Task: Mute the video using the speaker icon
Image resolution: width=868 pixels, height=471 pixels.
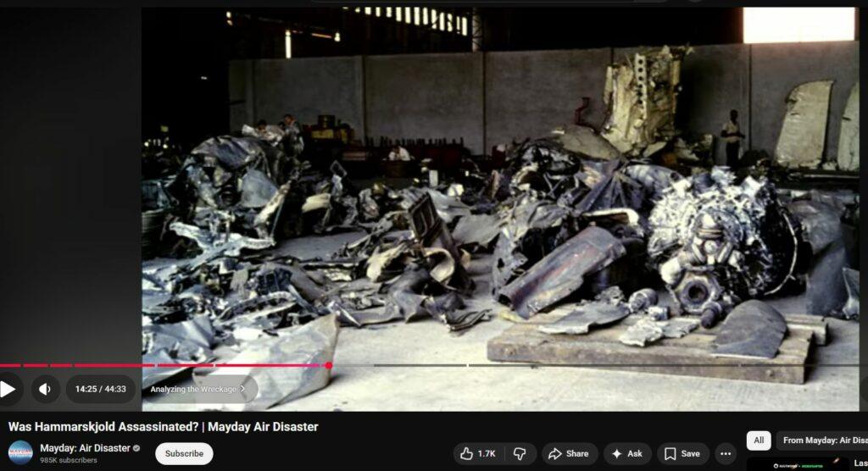Action: [46, 389]
